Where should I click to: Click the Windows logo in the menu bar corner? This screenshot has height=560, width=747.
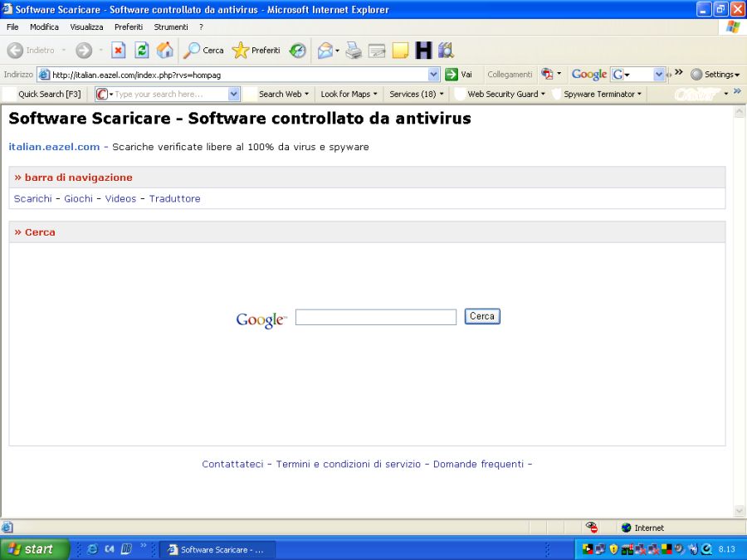733,27
